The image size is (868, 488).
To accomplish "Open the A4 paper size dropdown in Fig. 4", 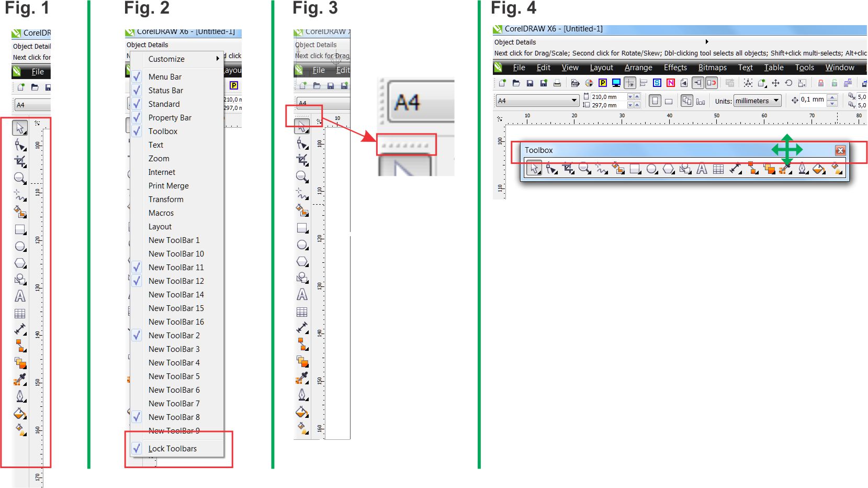I will [574, 100].
